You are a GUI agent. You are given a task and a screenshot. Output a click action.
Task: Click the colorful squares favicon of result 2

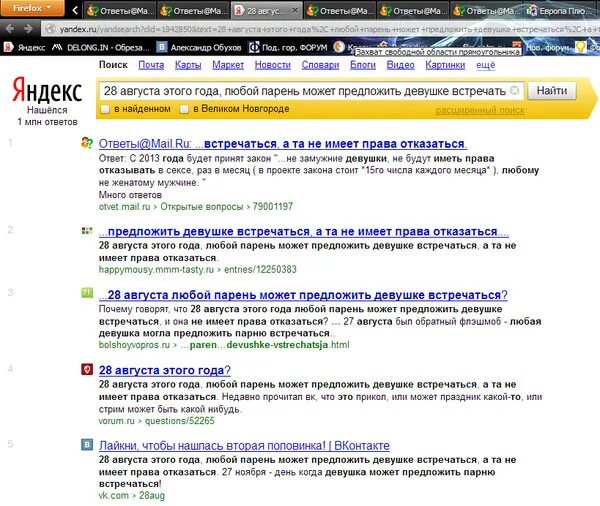pos(87,230)
